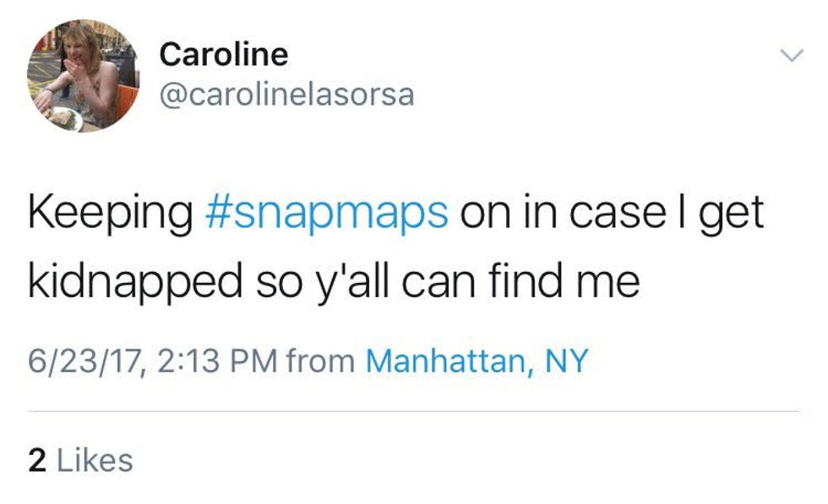The image size is (828, 504).
Task: Expand the tweet options chevron
Action: tap(790, 57)
